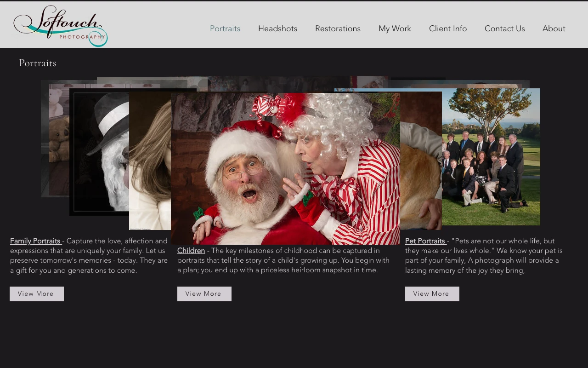The height and width of the screenshot is (368, 588).
Task: Select the blonde hair portrait image
Action: [149, 161]
